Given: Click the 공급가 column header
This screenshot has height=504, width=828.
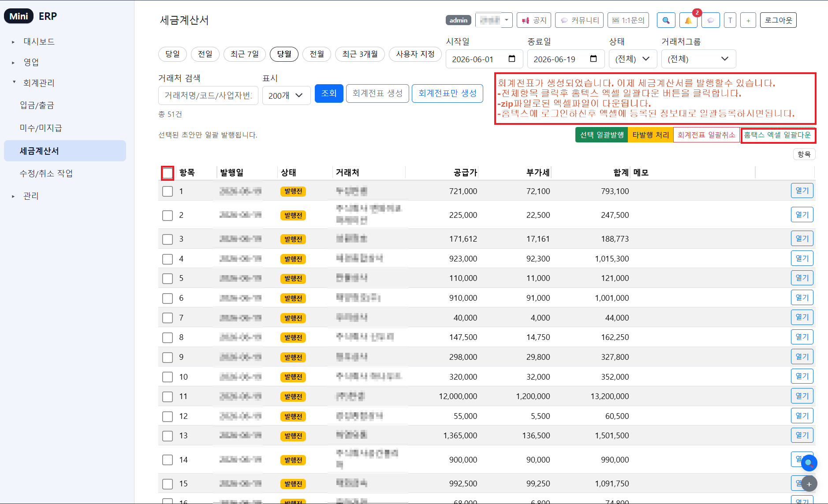Looking at the screenshot, I should click(x=466, y=173).
